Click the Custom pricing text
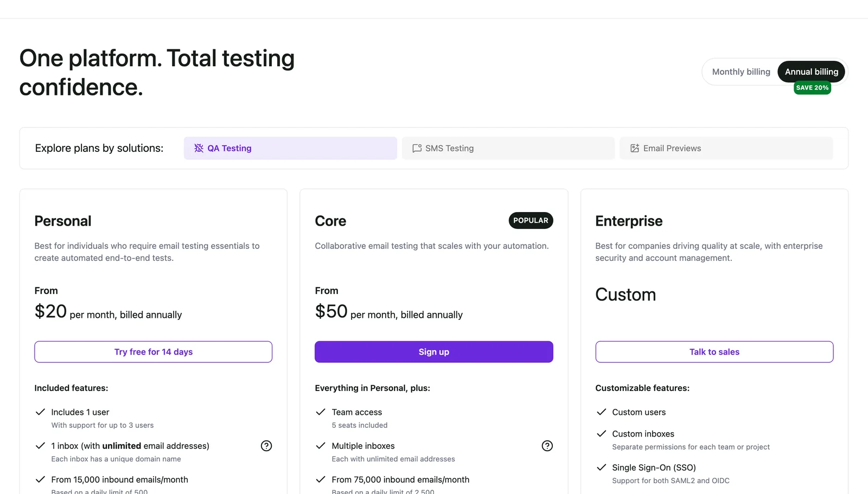868x494 pixels. (626, 294)
